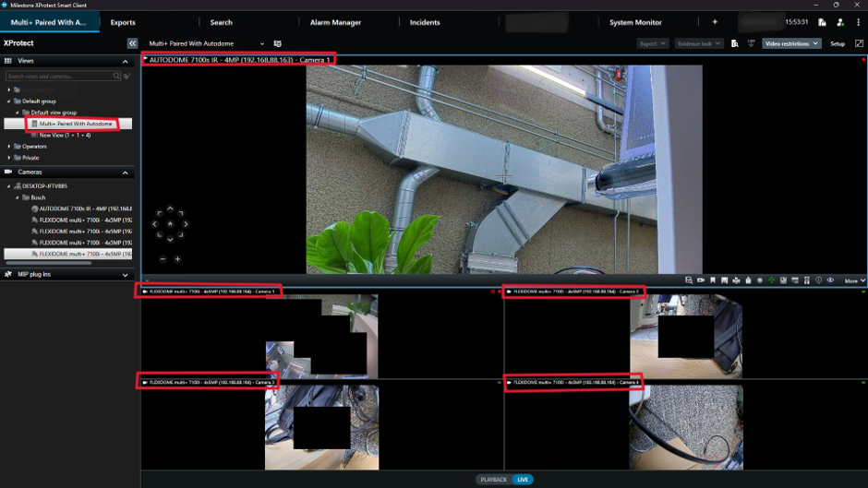
Task: Print camera image from toolbar
Action: (x=736, y=280)
